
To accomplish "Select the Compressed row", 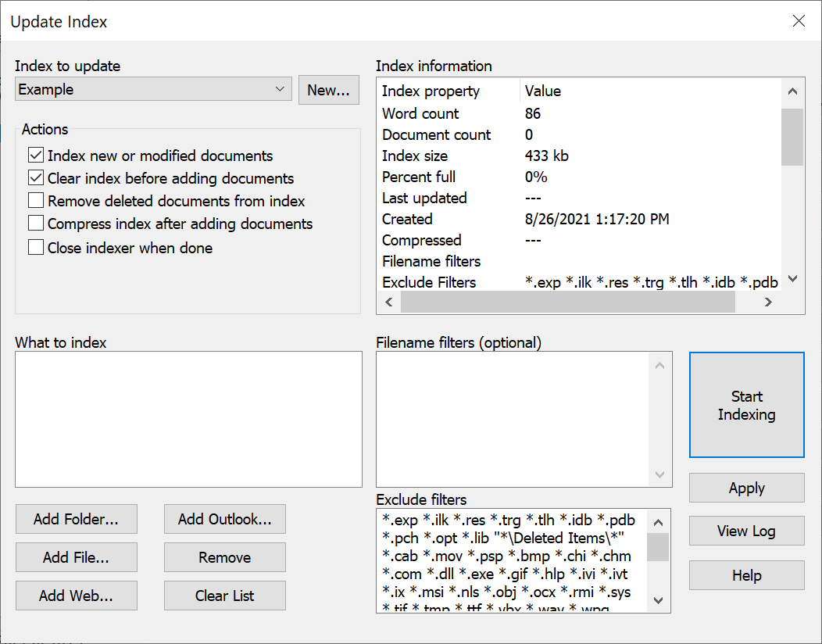I will 579,240.
